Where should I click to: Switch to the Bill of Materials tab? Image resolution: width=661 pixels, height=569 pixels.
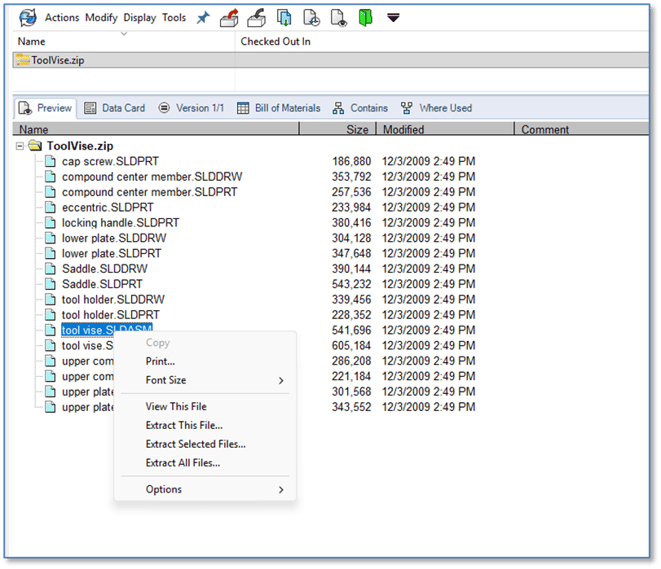click(279, 108)
